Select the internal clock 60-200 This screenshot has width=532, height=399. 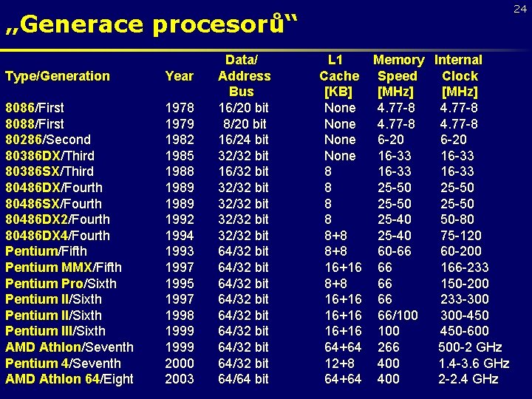(461, 251)
